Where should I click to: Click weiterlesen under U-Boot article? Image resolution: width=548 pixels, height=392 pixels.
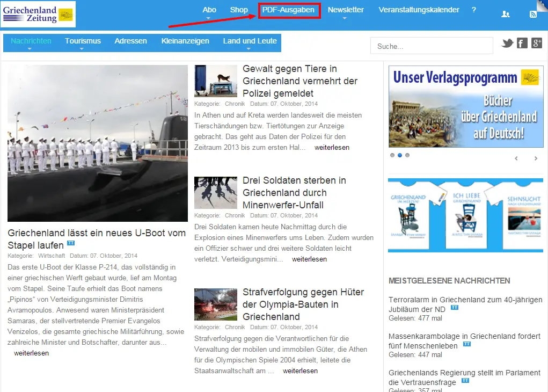(31, 353)
